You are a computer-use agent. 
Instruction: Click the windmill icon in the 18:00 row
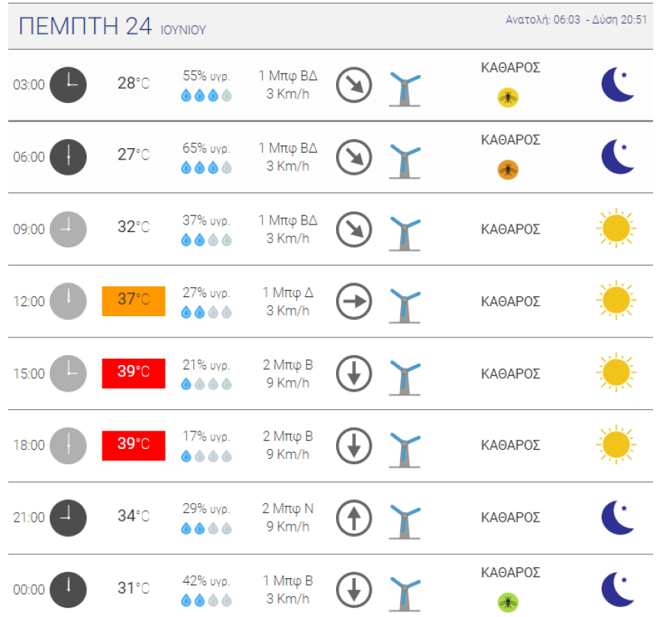pos(404,447)
